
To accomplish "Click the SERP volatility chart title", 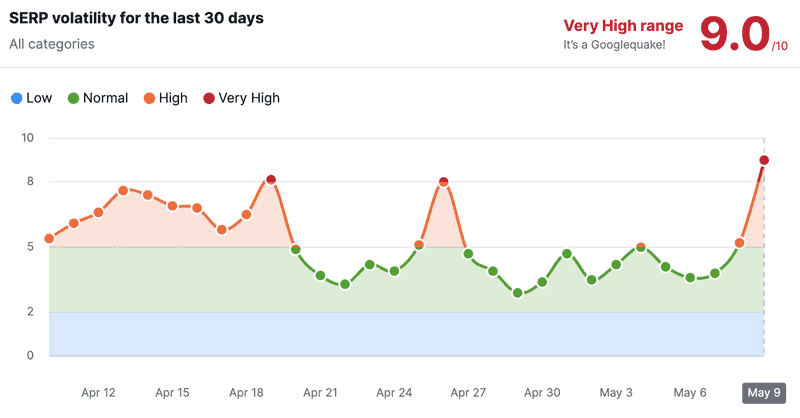I will (136, 18).
